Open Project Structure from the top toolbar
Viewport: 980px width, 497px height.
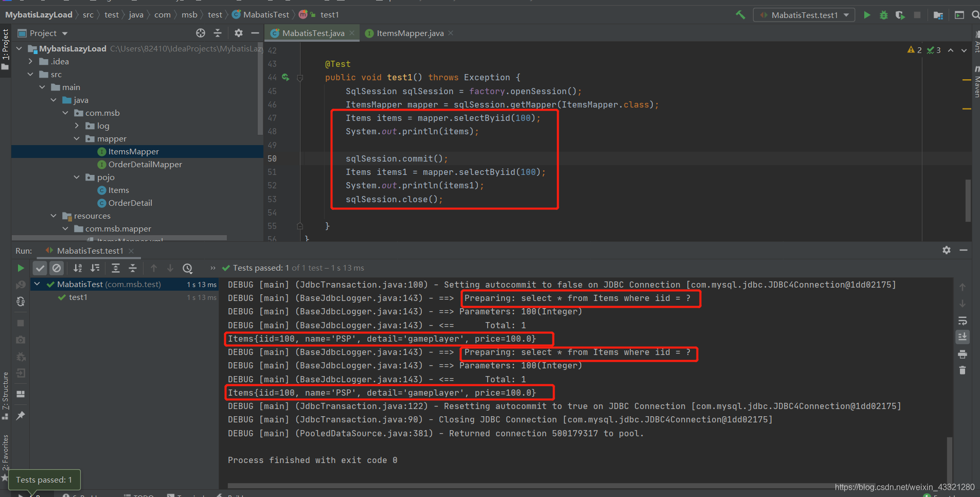pos(938,15)
